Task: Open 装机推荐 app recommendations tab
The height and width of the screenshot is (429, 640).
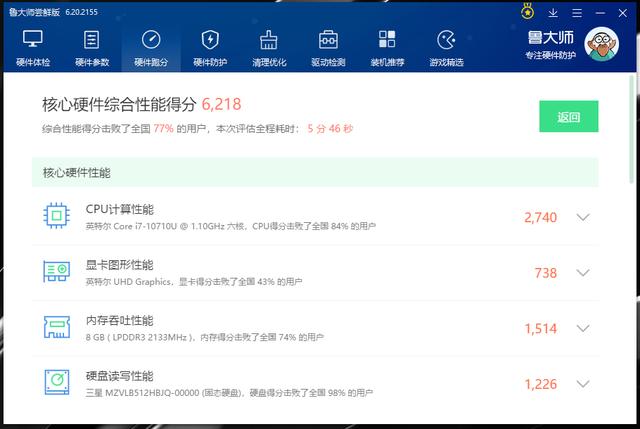Action: (x=387, y=48)
